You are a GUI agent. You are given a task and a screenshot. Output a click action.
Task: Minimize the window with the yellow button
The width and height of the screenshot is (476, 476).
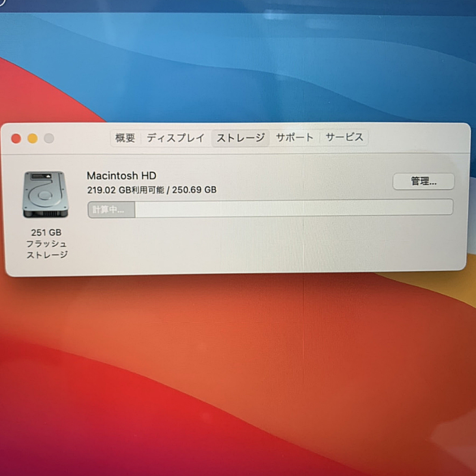(33, 138)
